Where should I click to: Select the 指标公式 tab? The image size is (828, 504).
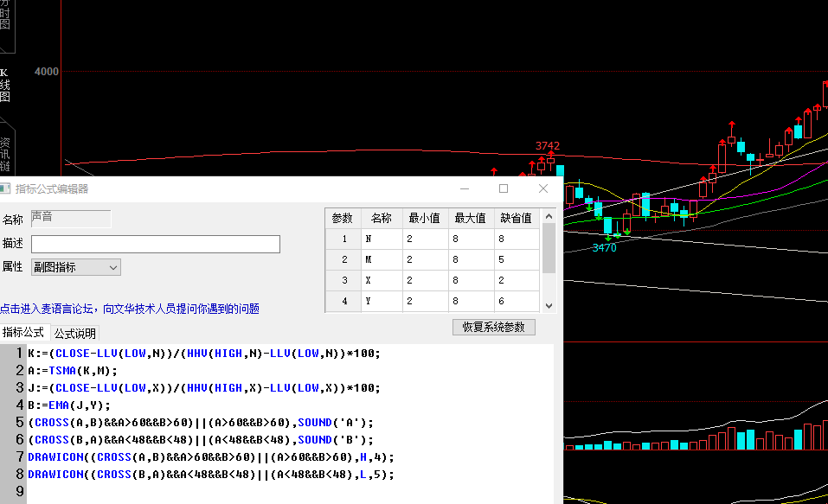point(23,333)
